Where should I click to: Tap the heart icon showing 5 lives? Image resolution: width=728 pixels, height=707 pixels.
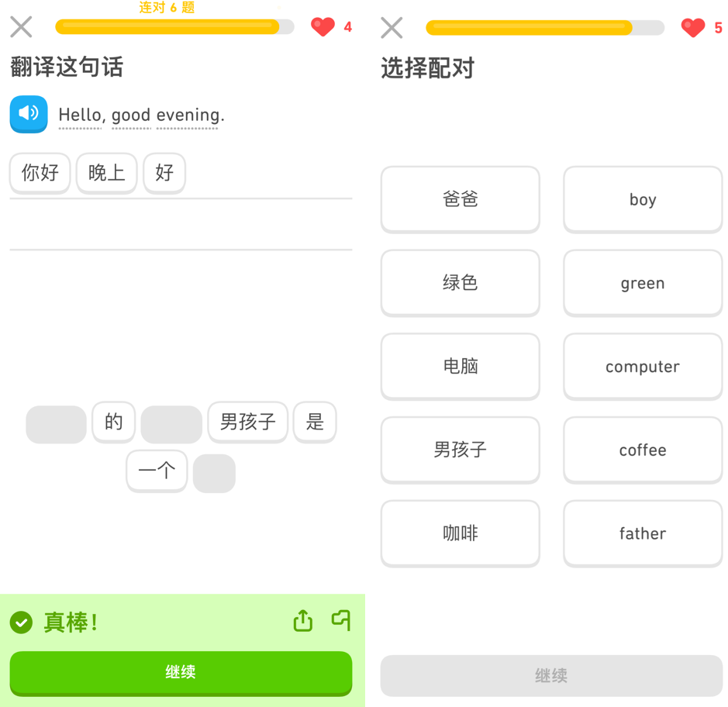tap(693, 28)
